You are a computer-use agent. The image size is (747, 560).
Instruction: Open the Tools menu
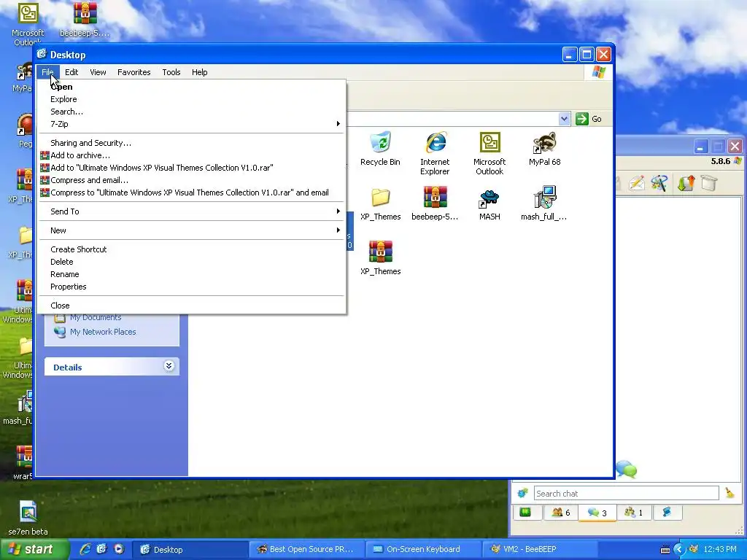[171, 72]
